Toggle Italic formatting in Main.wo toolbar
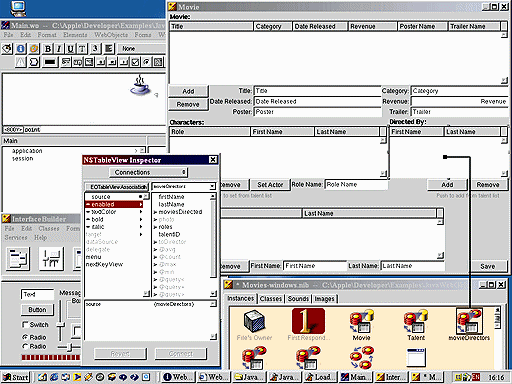Viewport: 512px width, 384px height. [59, 49]
